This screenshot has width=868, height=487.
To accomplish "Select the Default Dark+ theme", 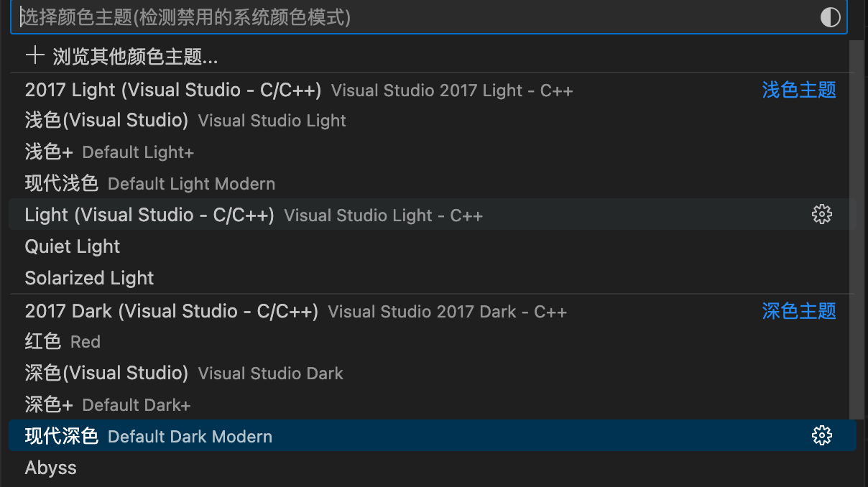I will coord(49,405).
